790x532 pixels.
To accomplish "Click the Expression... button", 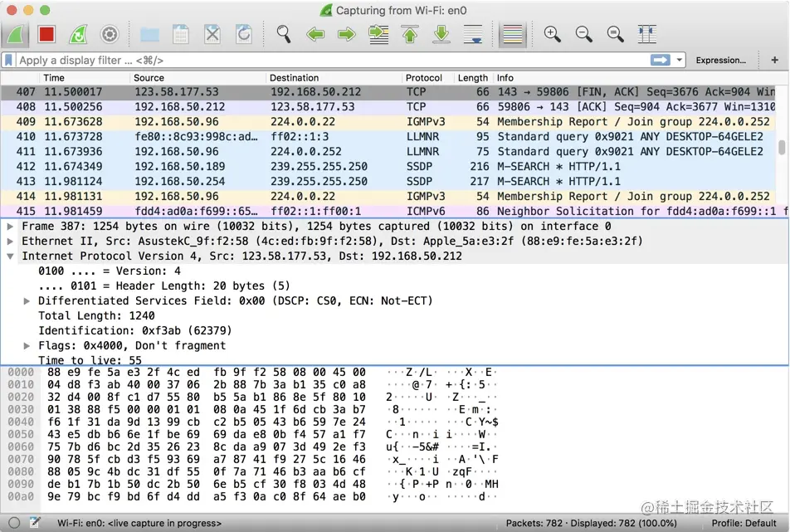I will pyautogui.click(x=720, y=60).
